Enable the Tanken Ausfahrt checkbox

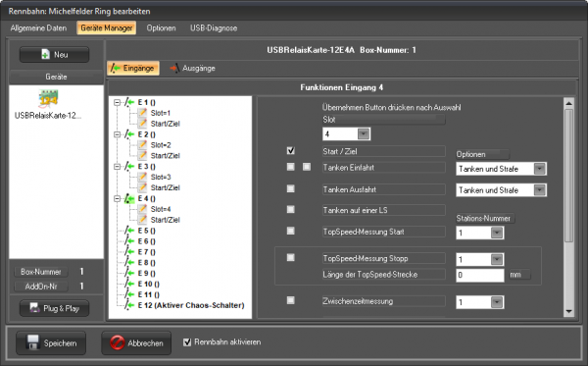coord(291,188)
